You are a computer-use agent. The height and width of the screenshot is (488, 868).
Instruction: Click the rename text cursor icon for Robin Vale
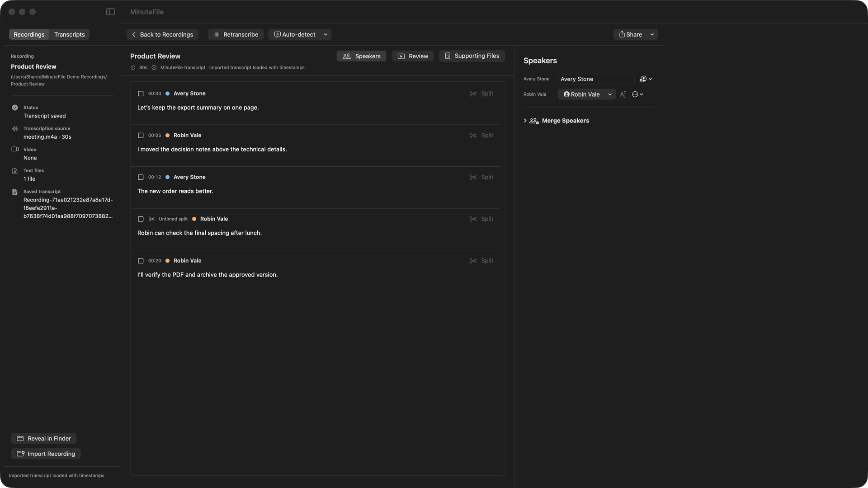click(x=623, y=94)
